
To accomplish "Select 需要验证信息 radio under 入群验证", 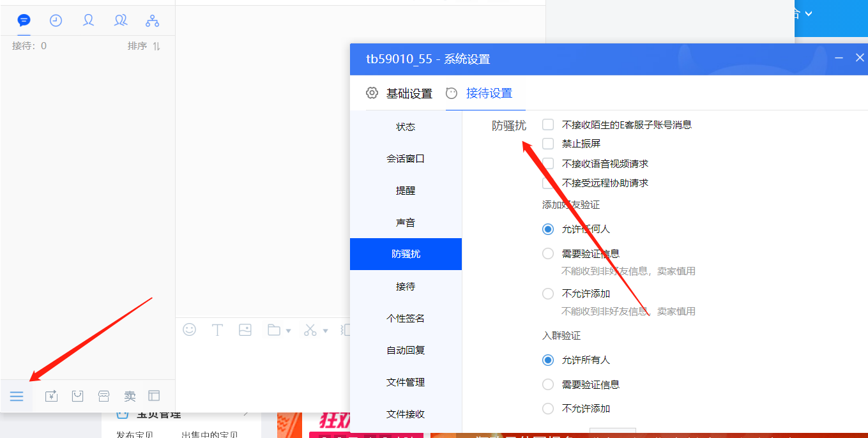I will pyautogui.click(x=548, y=384).
